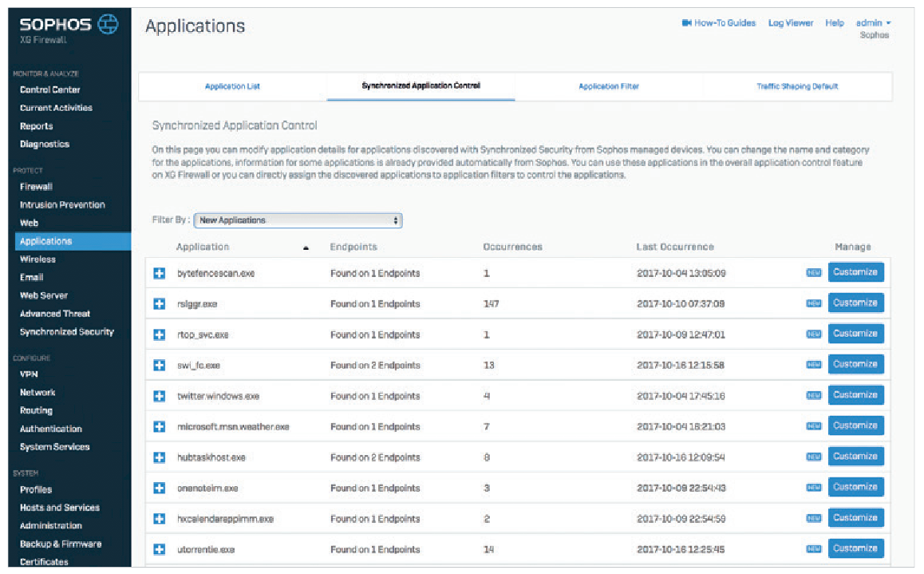Expand the bytefencescan.exe row plus icon
The width and height of the screenshot is (924, 574).
pos(159,274)
